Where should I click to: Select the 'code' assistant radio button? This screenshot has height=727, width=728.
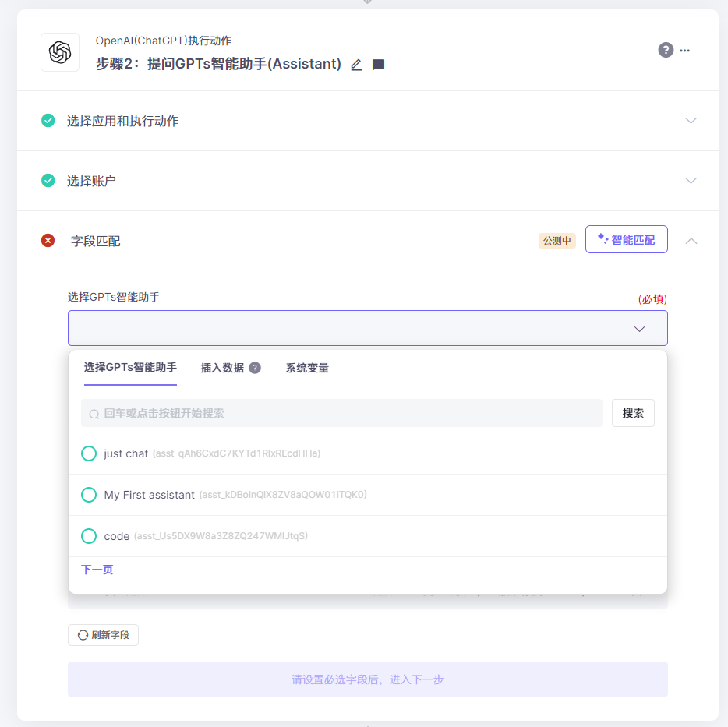click(x=89, y=535)
